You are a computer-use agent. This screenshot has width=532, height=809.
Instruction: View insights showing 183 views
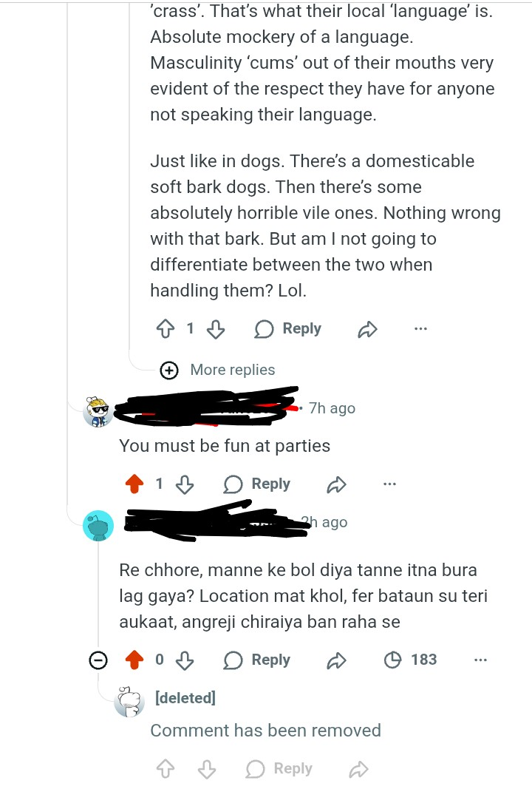pos(412,660)
